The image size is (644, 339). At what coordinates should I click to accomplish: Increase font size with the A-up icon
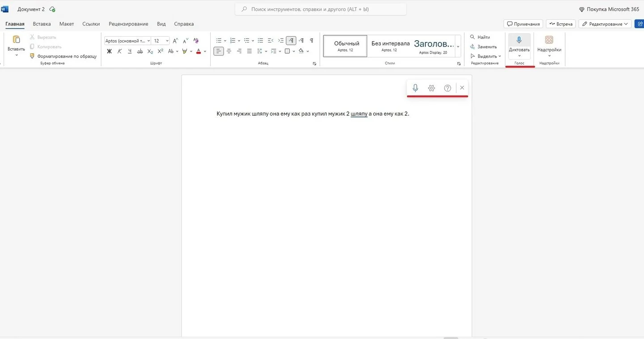pos(175,41)
